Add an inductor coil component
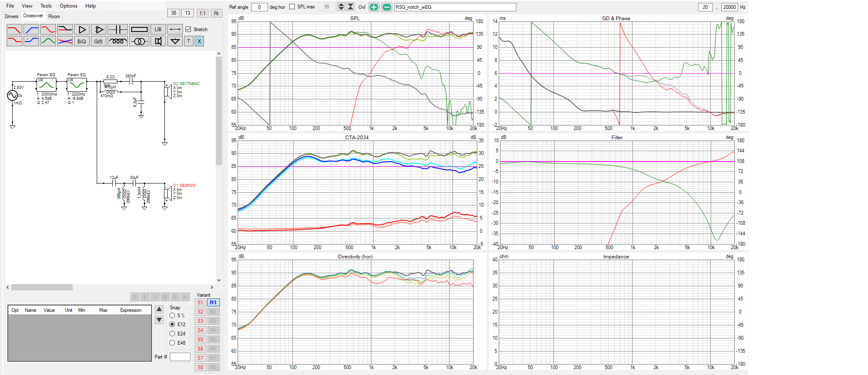Image resolution: width=868 pixels, height=375 pixels. tap(118, 41)
